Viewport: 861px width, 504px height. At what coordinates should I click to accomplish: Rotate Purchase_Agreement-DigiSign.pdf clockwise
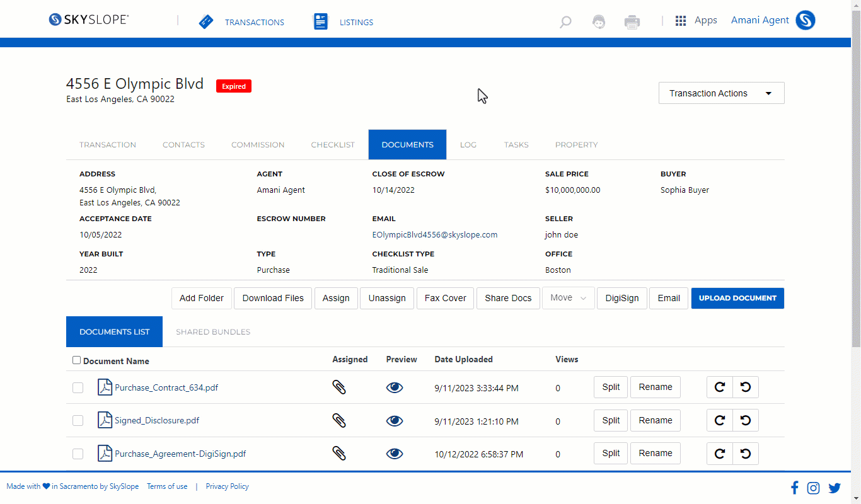coord(720,453)
